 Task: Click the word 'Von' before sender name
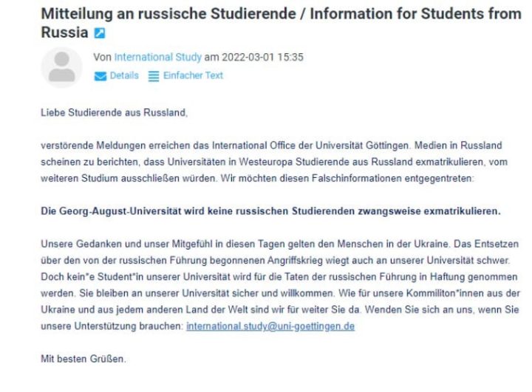[103, 57]
